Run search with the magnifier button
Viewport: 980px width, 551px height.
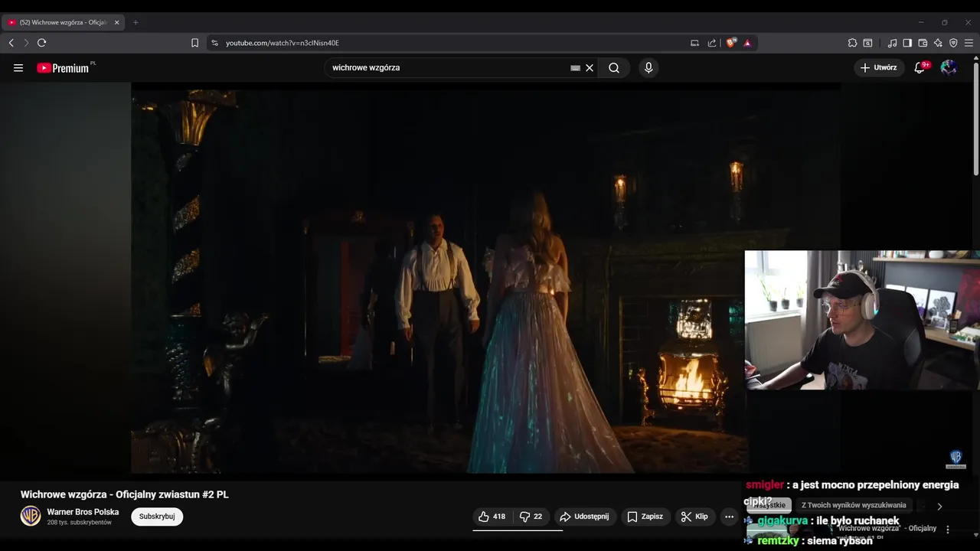[614, 67]
